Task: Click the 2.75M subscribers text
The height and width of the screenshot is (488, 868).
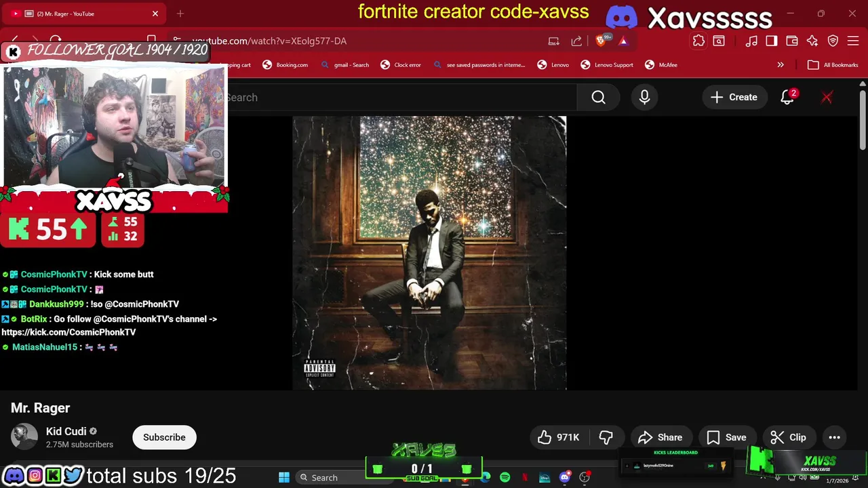Action: (79, 445)
